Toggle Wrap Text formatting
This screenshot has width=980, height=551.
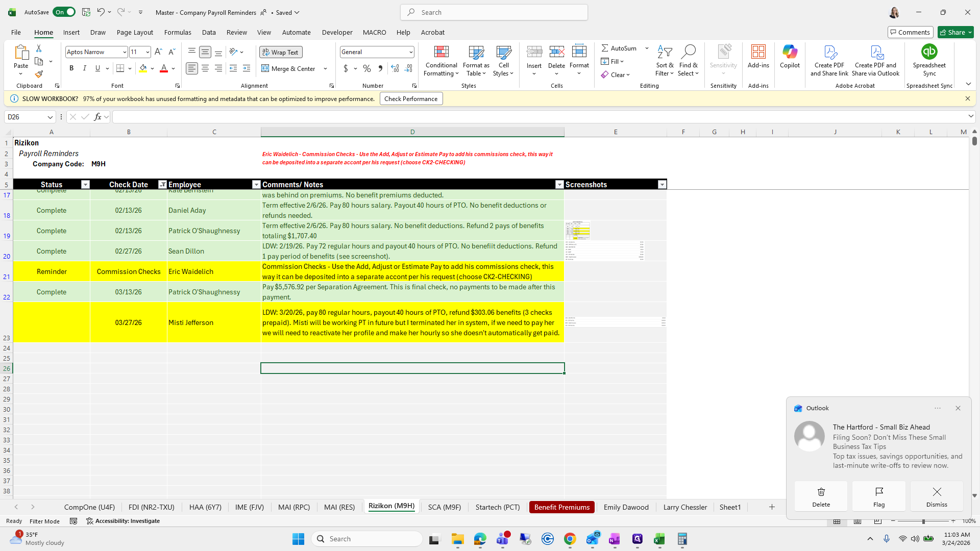[x=281, y=52]
